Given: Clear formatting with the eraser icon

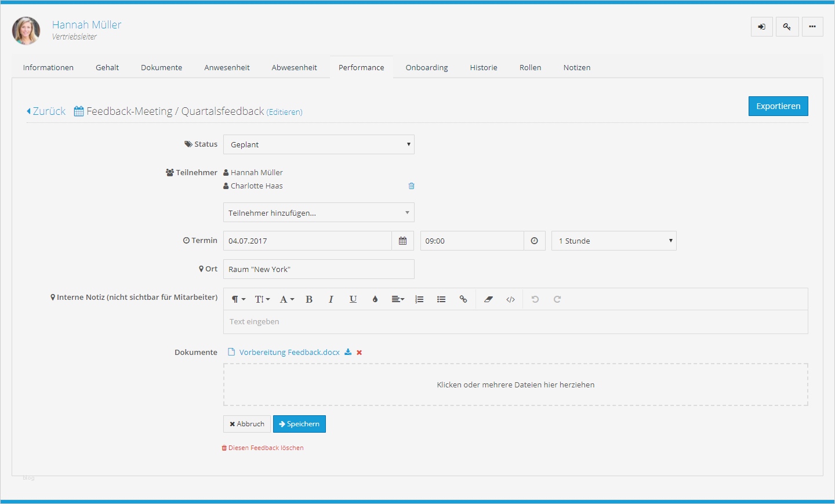Looking at the screenshot, I should click(x=489, y=299).
